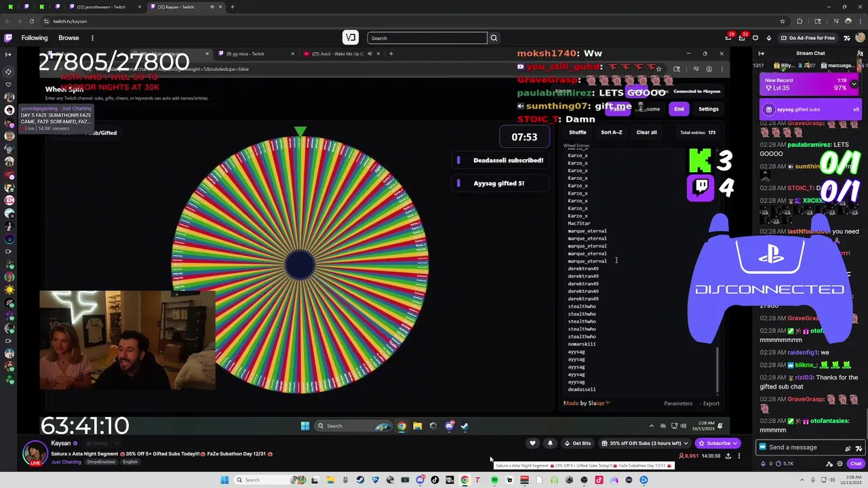Open the three-dot more menu beside Browse

click(92, 38)
